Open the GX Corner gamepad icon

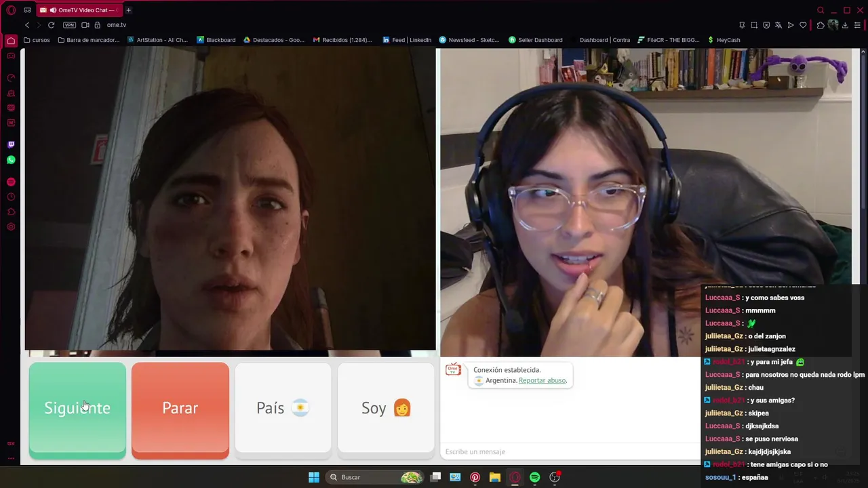[28, 10]
